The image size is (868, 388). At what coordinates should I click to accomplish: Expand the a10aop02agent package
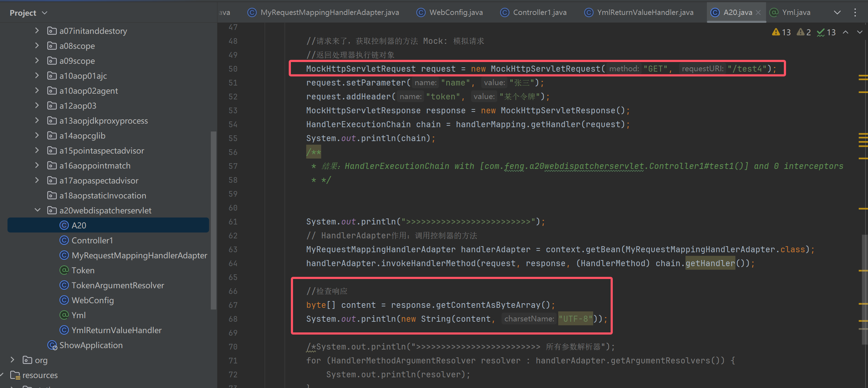(37, 90)
